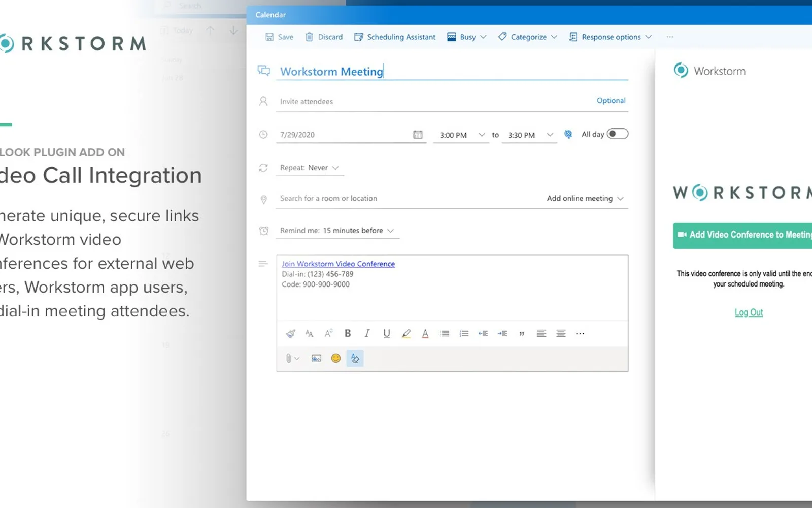This screenshot has height=508, width=812.
Task: Click the font size icon
Action: [x=309, y=334]
